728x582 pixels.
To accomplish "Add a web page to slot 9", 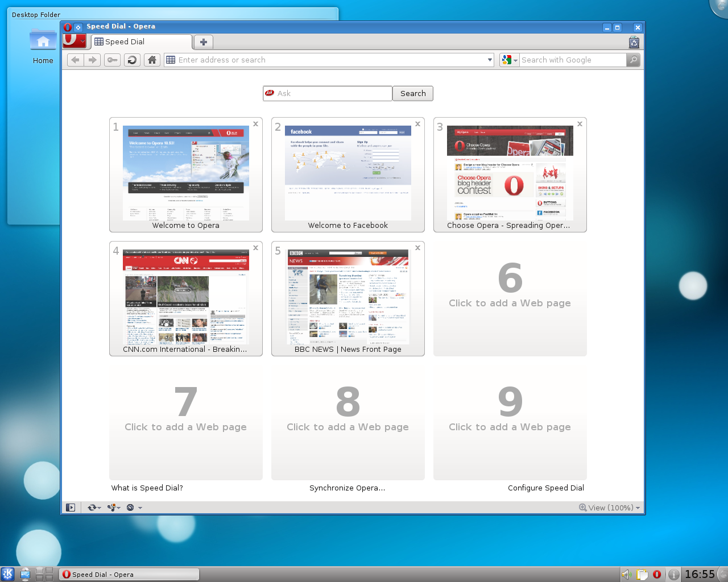I will [x=510, y=423].
